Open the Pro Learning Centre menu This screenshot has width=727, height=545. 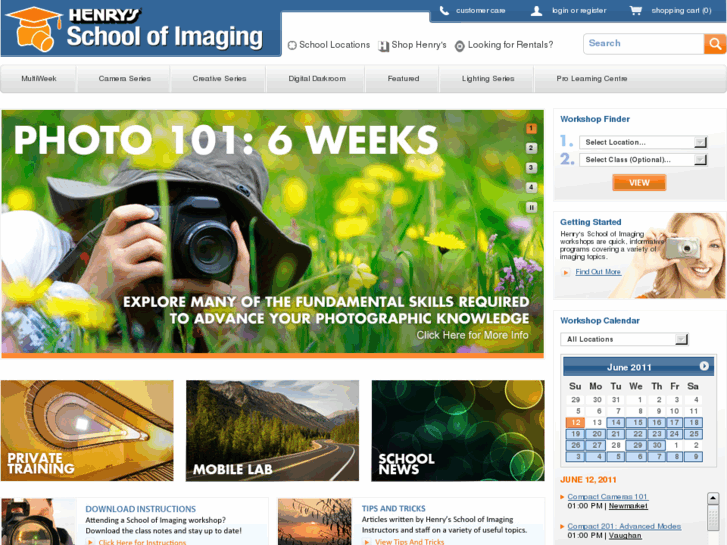pyautogui.click(x=592, y=79)
